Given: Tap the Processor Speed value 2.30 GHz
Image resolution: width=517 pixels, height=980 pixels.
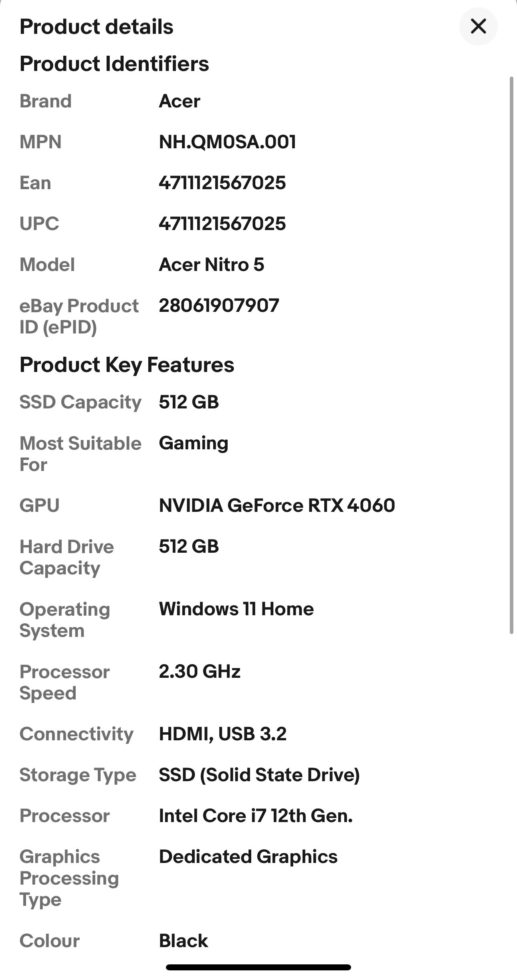Looking at the screenshot, I should coord(200,671).
